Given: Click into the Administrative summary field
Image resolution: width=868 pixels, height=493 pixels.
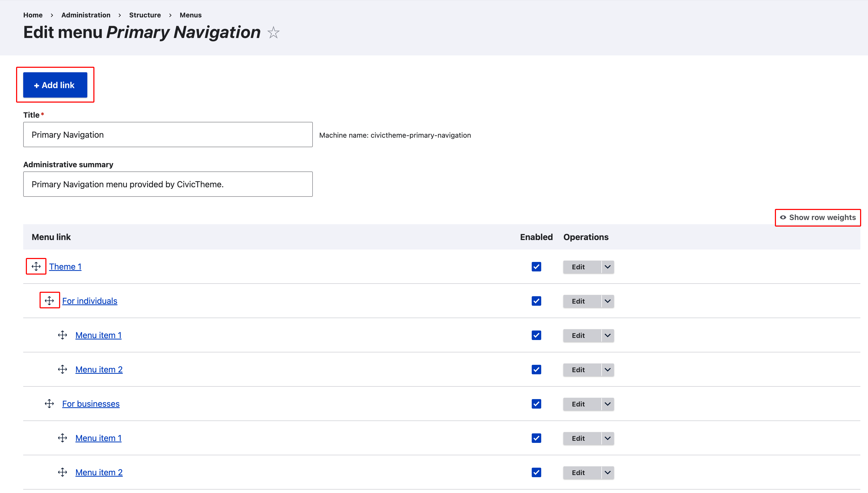Looking at the screenshot, I should (168, 184).
